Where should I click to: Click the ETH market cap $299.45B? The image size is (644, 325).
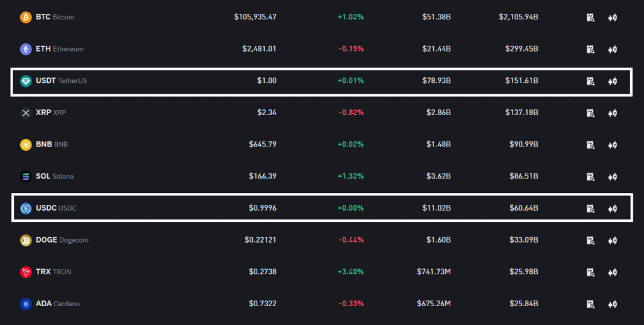coord(521,49)
